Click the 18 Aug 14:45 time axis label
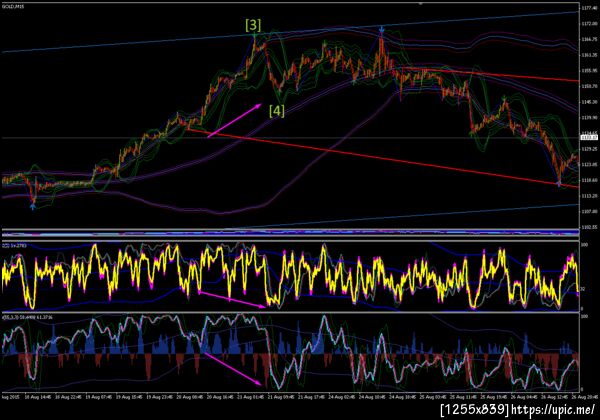 tap(38, 397)
